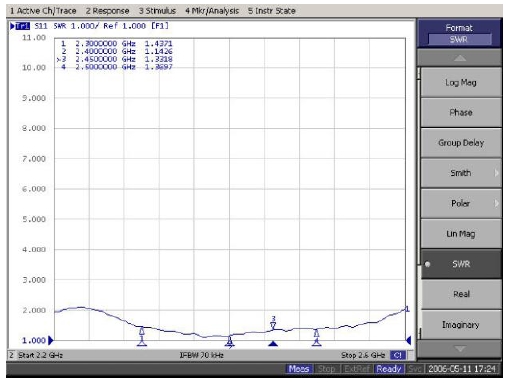511x383 pixels.
Task: Click the stimulus marker triangle on the axis
Action: 273,343
